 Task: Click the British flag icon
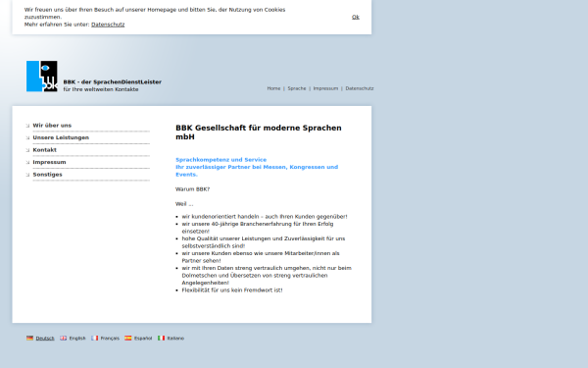click(64, 338)
